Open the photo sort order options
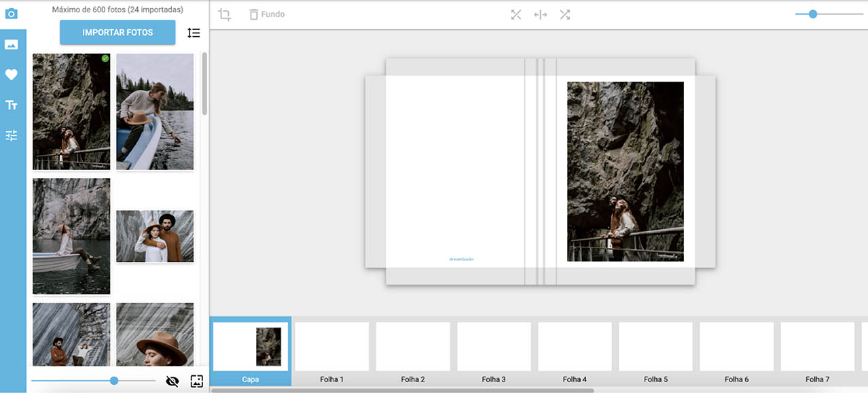The image size is (868, 393). (x=194, y=33)
